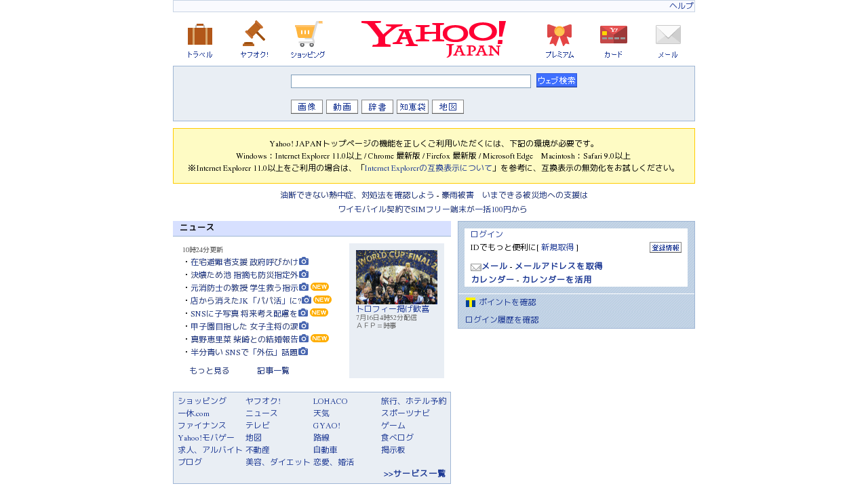The width and height of the screenshot is (868, 488).
Task: Open 豪雨被害 支援 link
Action: coord(514,195)
